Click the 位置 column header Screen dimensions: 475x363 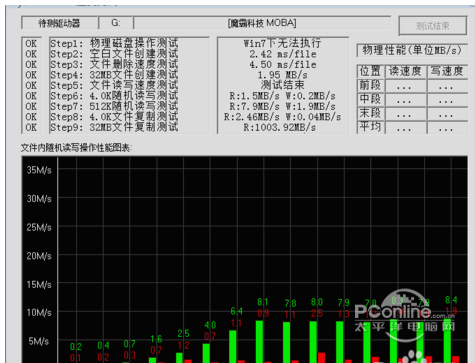tap(370, 71)
